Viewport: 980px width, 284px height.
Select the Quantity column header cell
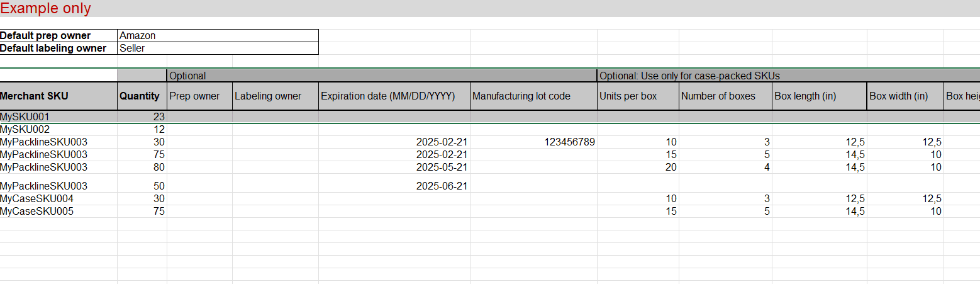click(x=140, y=96)
